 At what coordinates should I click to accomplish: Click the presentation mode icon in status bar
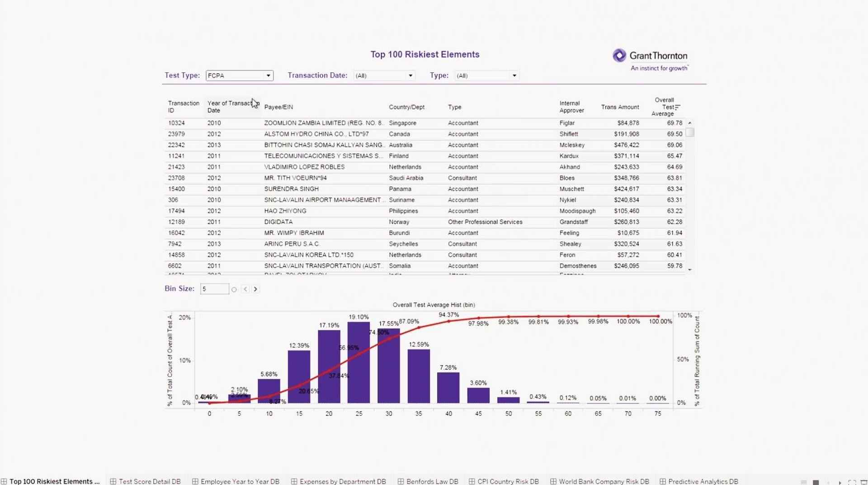[863, 482]
